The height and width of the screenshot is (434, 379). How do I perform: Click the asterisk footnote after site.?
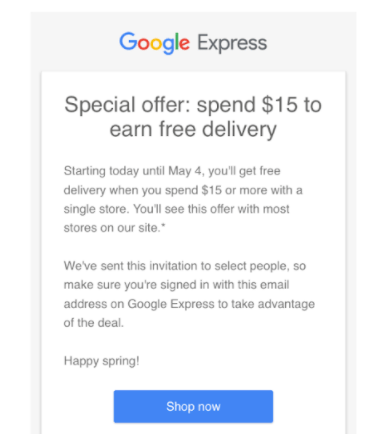[163, 226]
